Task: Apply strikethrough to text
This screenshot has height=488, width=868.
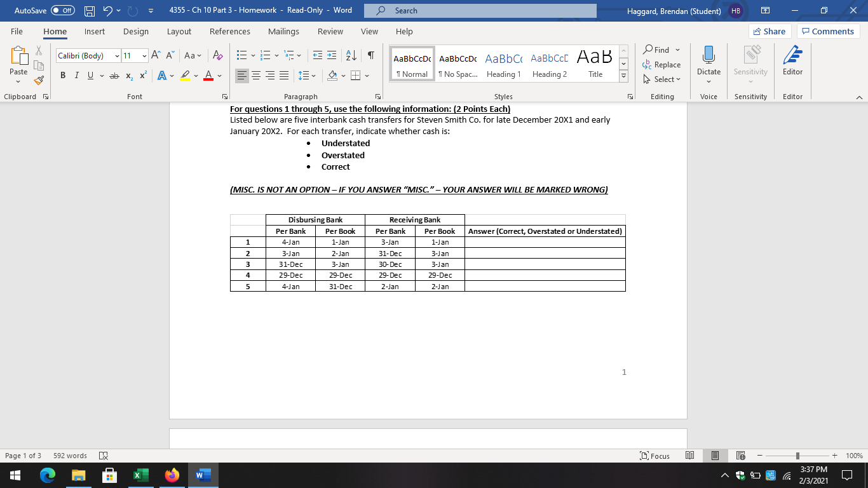Action: click(x=115, y=75)
